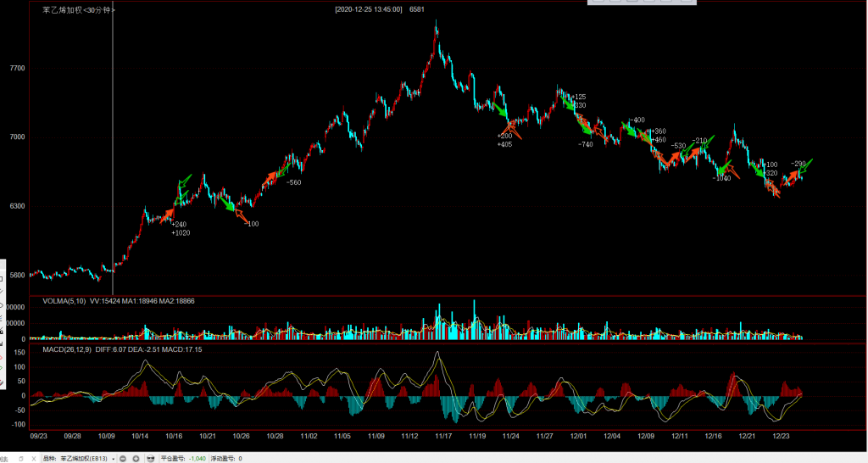Screen dimensions: 868x463
Task: Click the small icon left of 品种 label
Action: click(21, 458)
